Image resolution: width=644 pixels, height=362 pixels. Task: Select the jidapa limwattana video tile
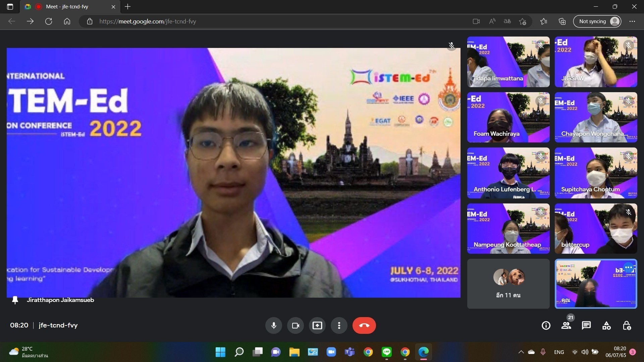508,62
